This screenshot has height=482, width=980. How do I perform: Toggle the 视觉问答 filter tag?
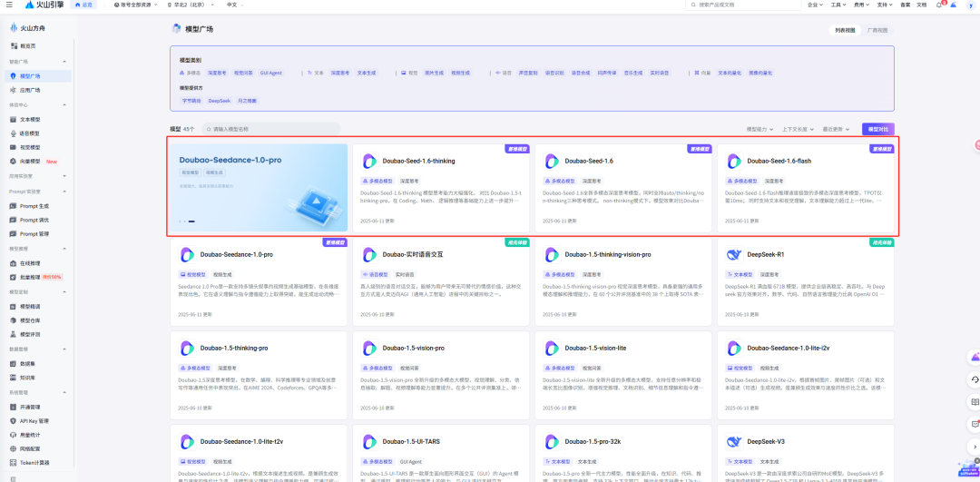pyautogui.click(x=243, y=73)
